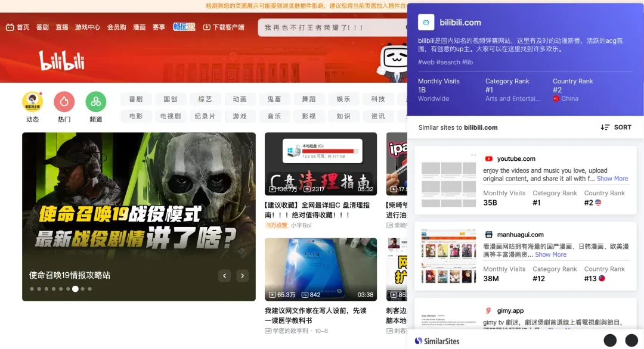
Task: Click youtube.com site preview thumbnail
Action: coord(448,180)
